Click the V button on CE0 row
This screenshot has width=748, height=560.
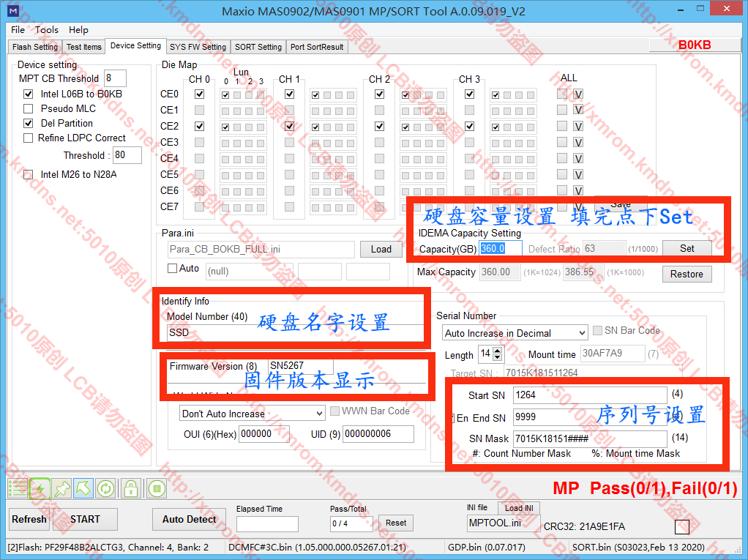578,94
